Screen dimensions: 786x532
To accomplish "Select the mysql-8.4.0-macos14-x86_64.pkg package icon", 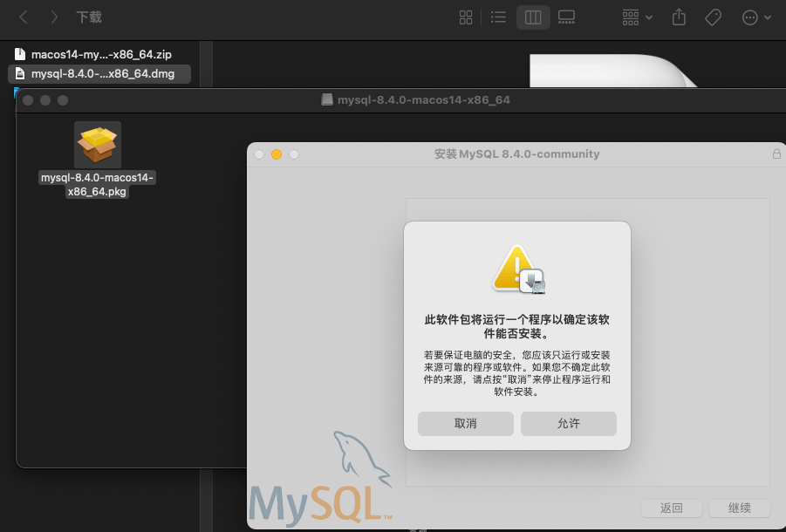I will [x=97, y=144].
